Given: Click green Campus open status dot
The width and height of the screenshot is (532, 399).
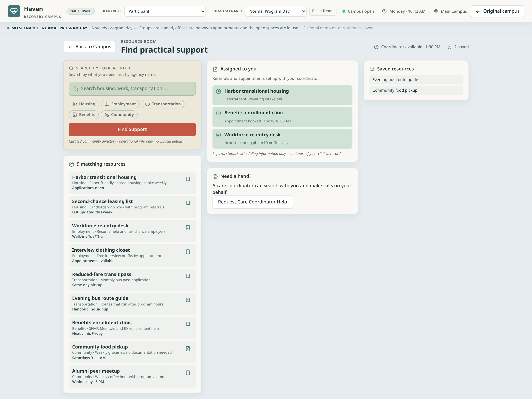Looking at the screenshot, I should [x=344, y=11].
